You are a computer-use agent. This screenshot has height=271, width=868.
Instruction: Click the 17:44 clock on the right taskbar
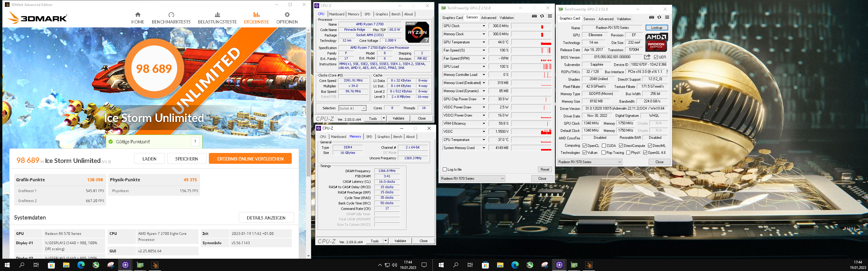point(857,262)
